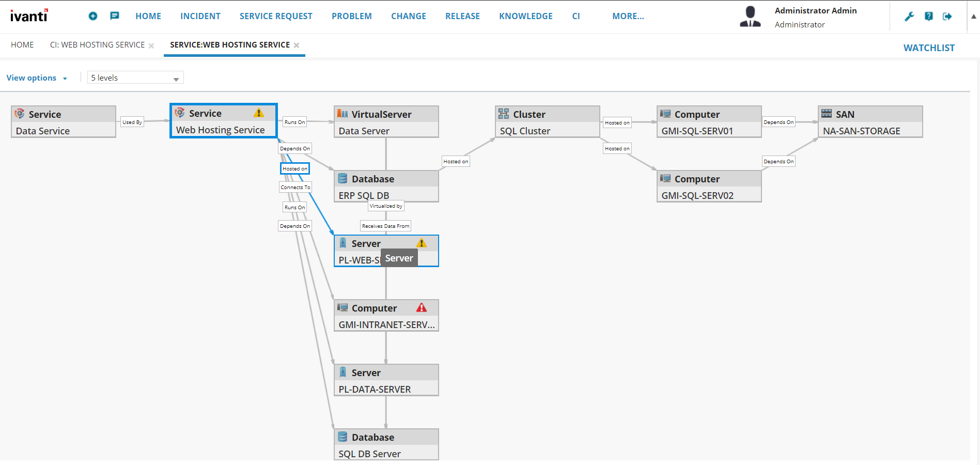Click the yellow warning icon on Web Hosting Service
Screen dimensions: 980x465
[259, 113]
